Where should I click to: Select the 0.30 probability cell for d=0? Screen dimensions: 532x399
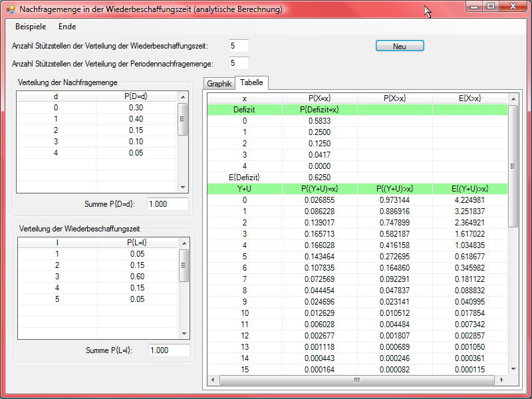(x=136, y=108)
